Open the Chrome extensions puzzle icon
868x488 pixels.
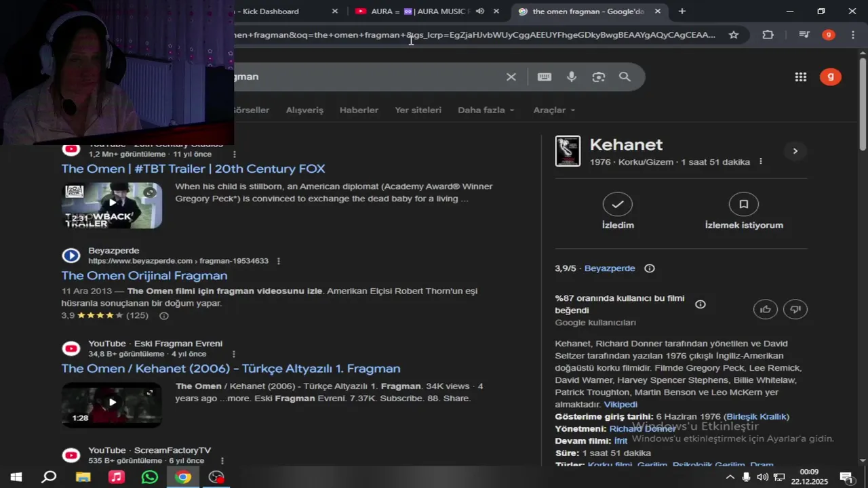coord(768,35)
